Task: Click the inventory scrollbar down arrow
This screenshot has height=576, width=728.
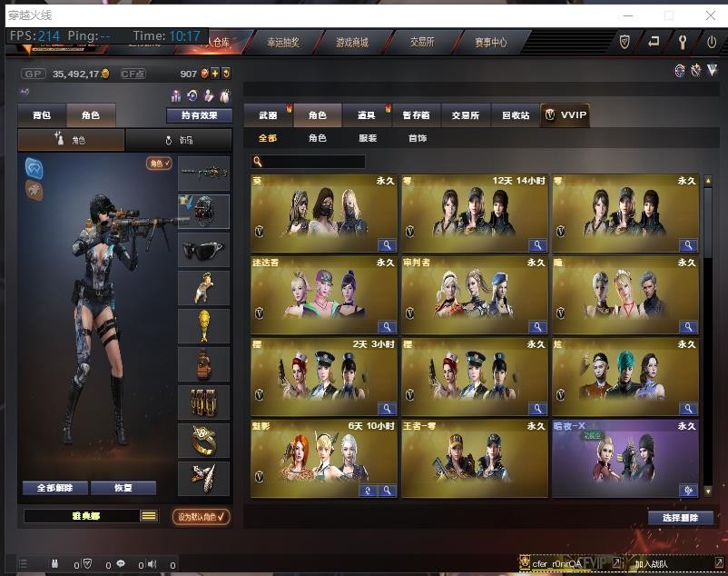Action: (x=708, y=491)
